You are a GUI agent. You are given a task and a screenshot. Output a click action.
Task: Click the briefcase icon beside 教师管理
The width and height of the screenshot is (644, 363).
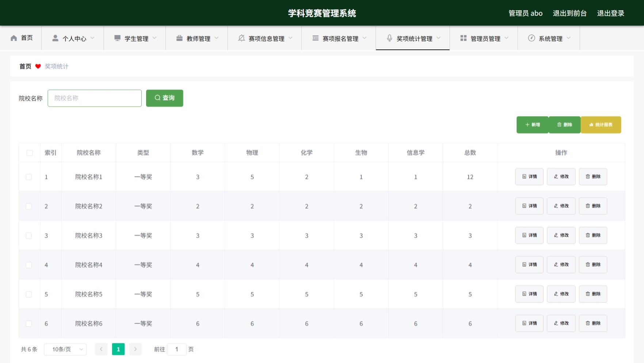tap(179, 38)
